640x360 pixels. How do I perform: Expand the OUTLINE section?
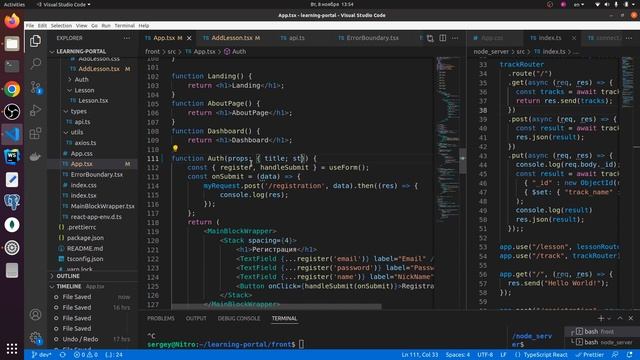click(68, 276)
